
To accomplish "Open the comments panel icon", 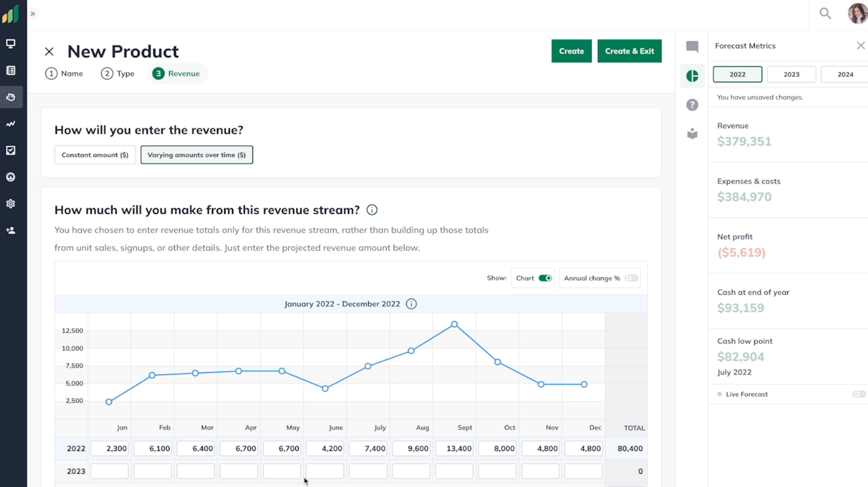I will (692, 47).
